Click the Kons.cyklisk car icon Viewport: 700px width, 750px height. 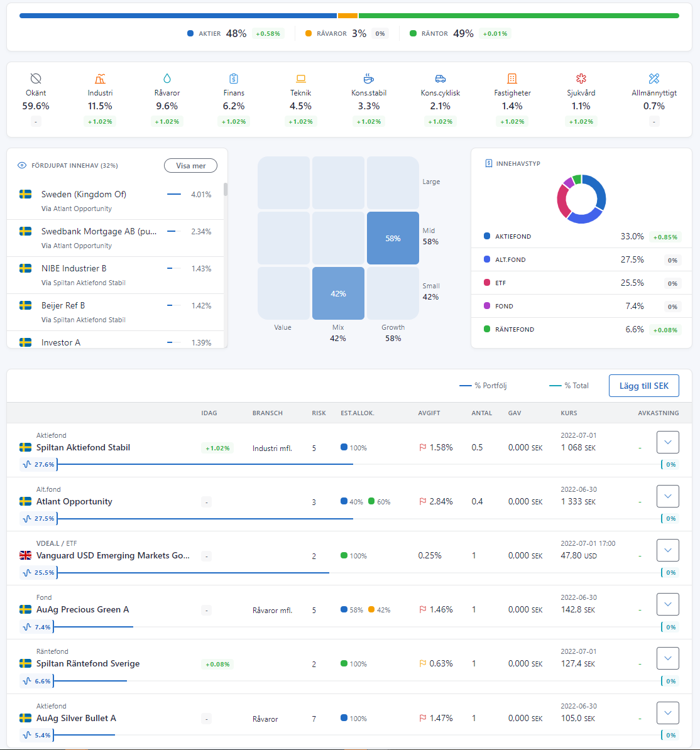[440, 79]
